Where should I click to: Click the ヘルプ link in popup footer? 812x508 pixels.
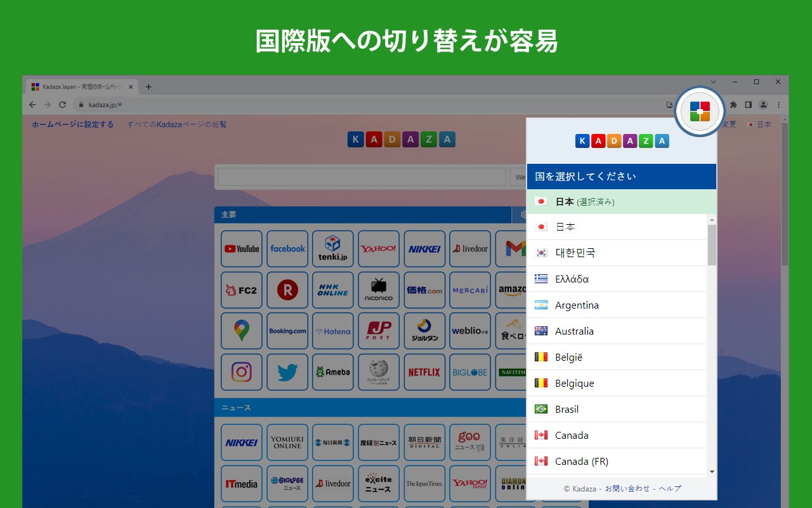tap(670, 488)
